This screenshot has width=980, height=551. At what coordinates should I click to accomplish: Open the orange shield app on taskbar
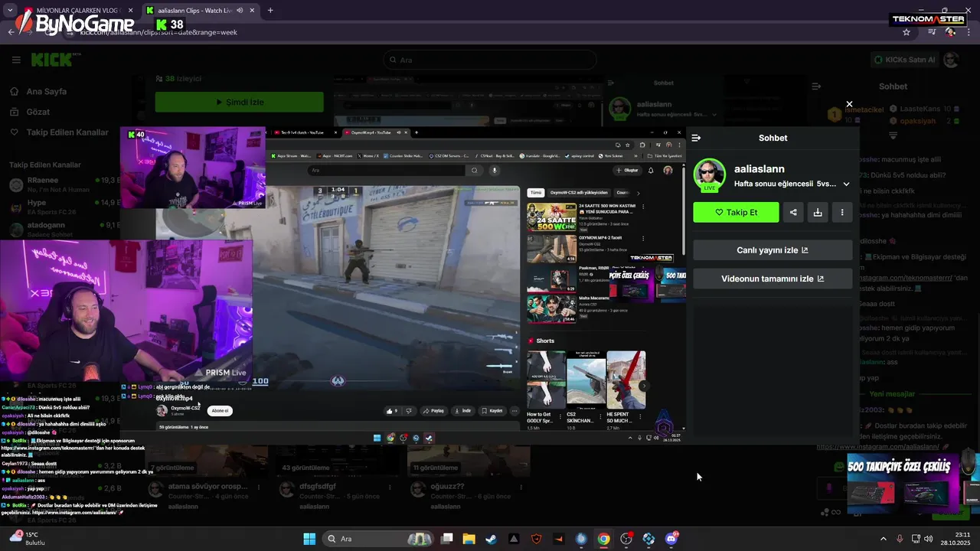tap(536, 539)
